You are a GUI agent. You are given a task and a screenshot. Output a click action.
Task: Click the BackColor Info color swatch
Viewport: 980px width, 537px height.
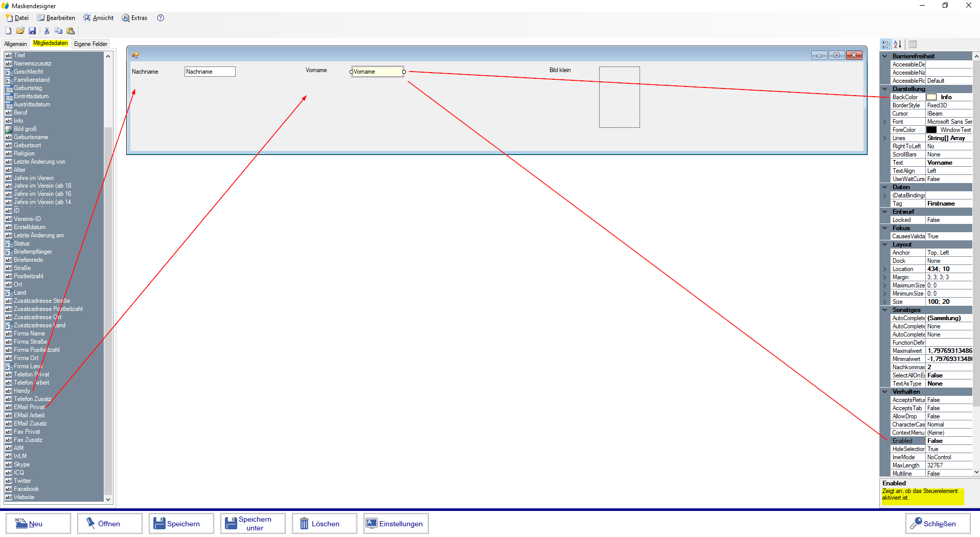click(931, 97)
